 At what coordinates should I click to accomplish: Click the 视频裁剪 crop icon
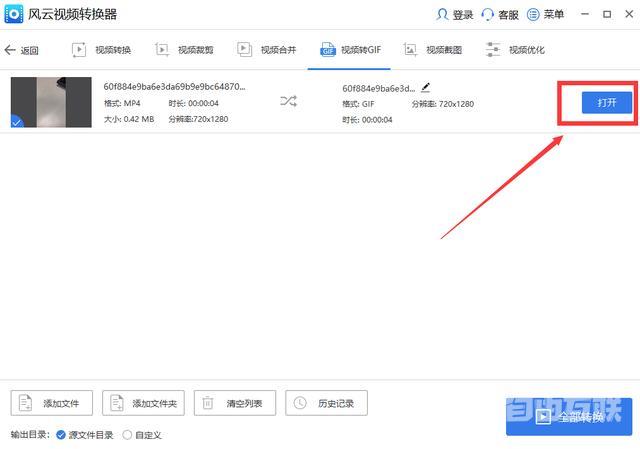(162, 50)
